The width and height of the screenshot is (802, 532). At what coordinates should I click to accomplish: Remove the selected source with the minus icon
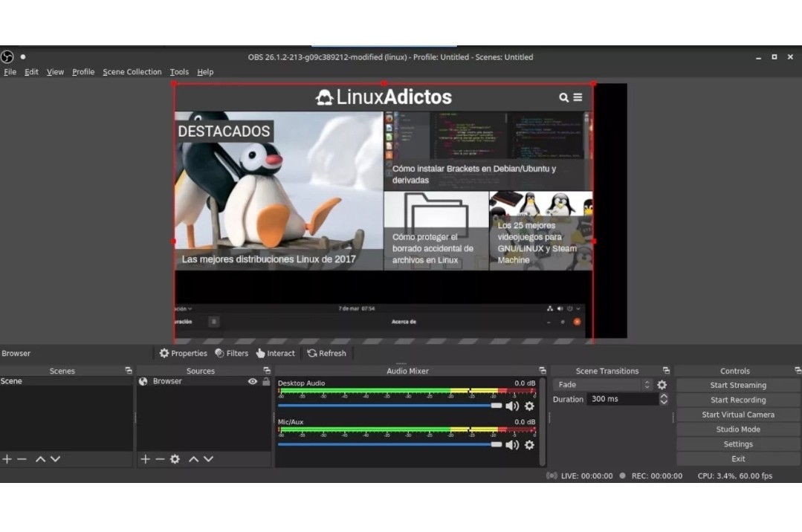coord(160,459)
